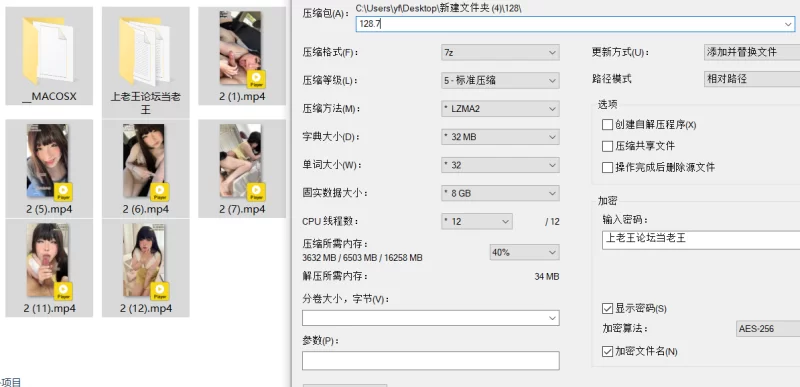The image size is (800, 387).
Task: Select the 2 (6).mp4 video file
Action: [145, 168]
